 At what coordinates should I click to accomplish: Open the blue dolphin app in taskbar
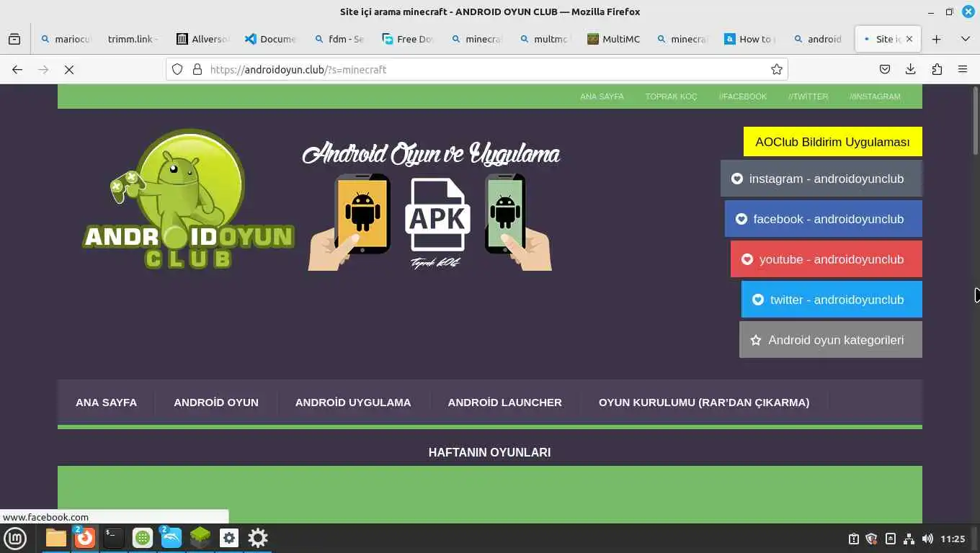point(171,538)
